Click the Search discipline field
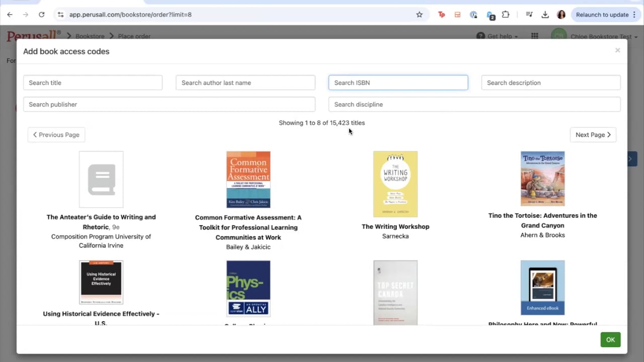The width and height of the screenshot is (644, 362). [x=474, y=104]
